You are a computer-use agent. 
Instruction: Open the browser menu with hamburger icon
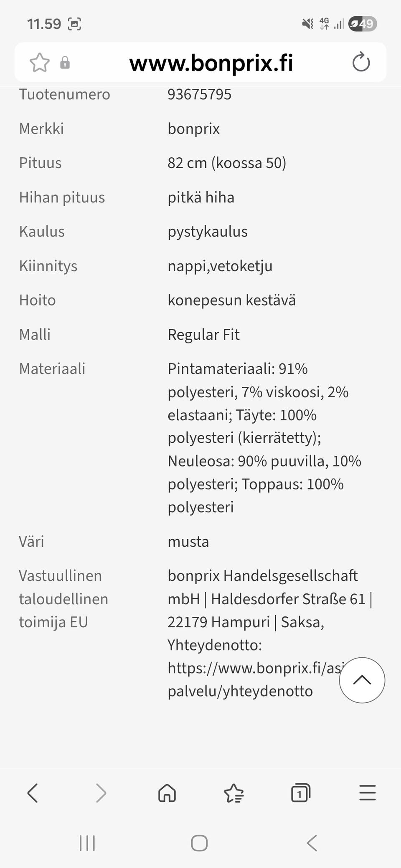tap(367, 792)
